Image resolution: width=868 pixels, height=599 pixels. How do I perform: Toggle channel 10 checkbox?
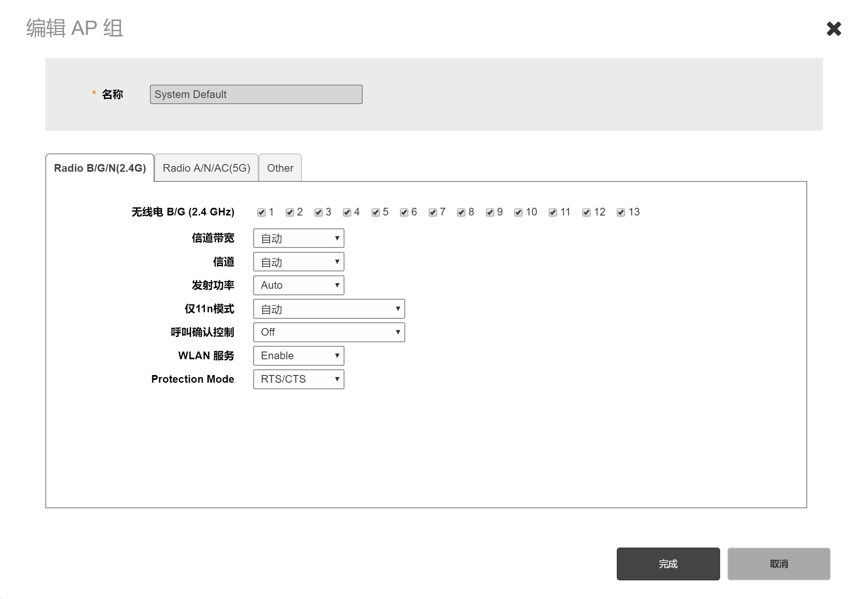(x=518, y=213)
